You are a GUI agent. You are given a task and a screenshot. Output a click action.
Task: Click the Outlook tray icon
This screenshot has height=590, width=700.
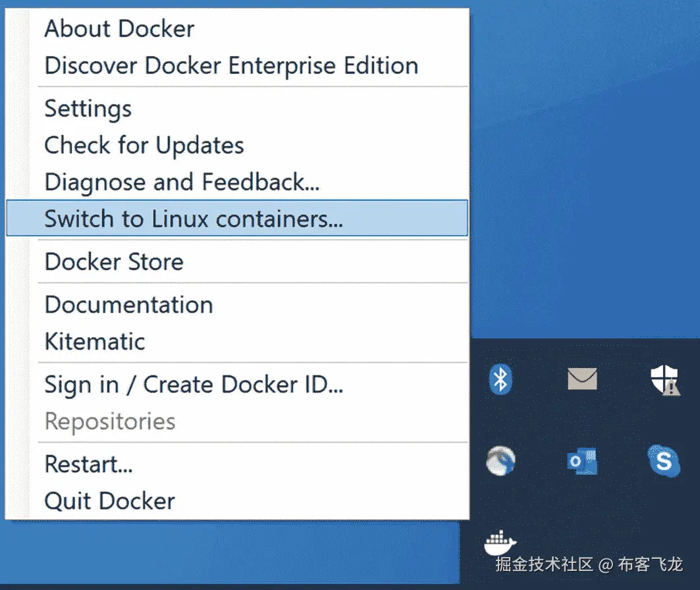coord(582,460)
